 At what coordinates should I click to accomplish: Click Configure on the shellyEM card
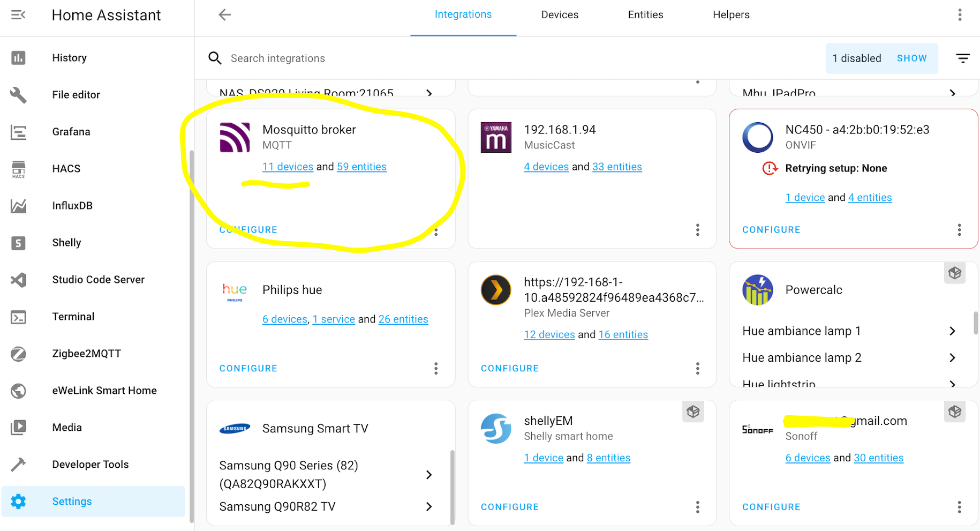pos(509,507)
